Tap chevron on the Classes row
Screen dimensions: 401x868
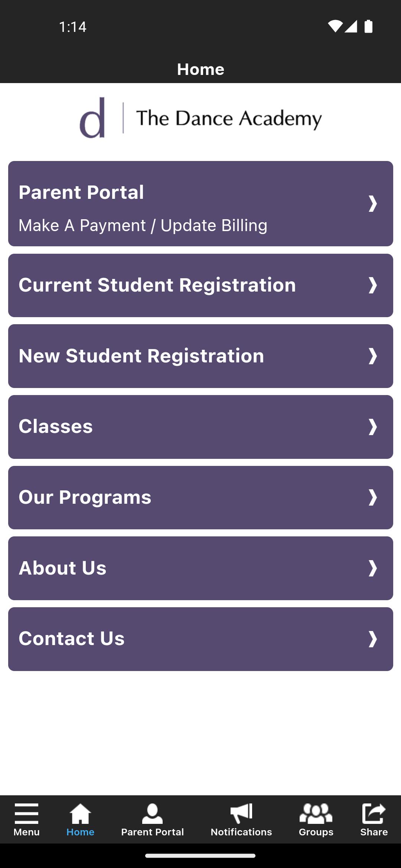[x=372, y=427]
